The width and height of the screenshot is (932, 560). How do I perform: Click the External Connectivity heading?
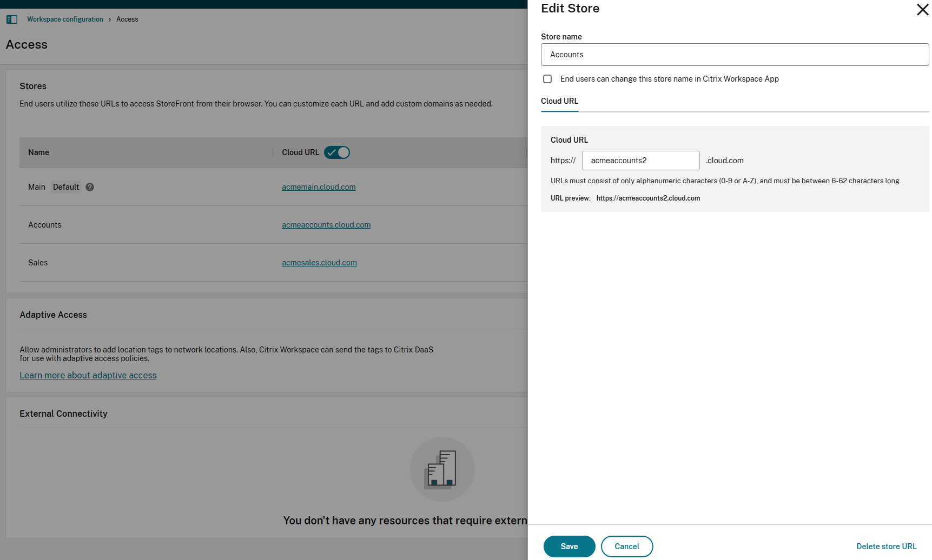(63, 414)
